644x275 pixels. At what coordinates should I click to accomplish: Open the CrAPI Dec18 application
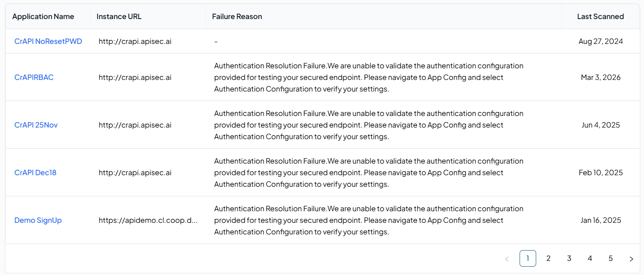pos(35,173)
